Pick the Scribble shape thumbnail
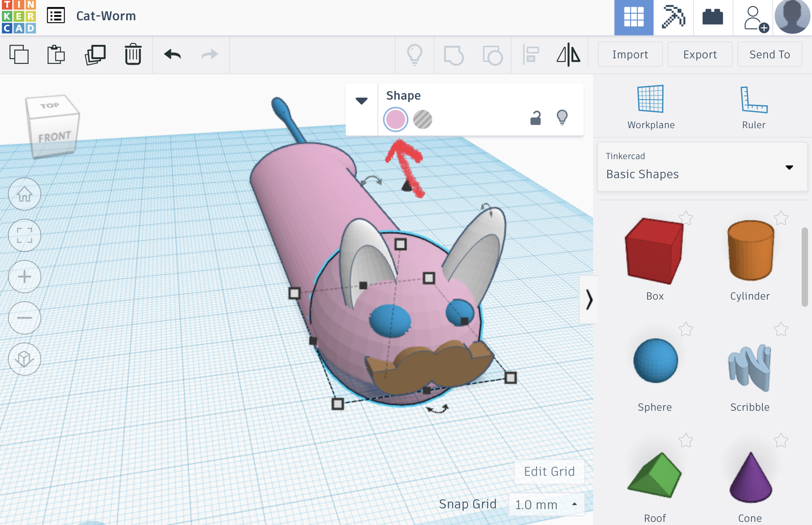Viewport: 812px width, 525px height. tap(749, 367)
